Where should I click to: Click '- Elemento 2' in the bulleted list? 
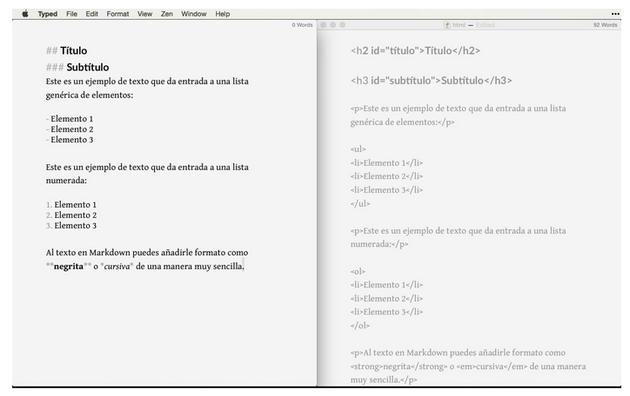pyautogui.click(x=70, y=129)
